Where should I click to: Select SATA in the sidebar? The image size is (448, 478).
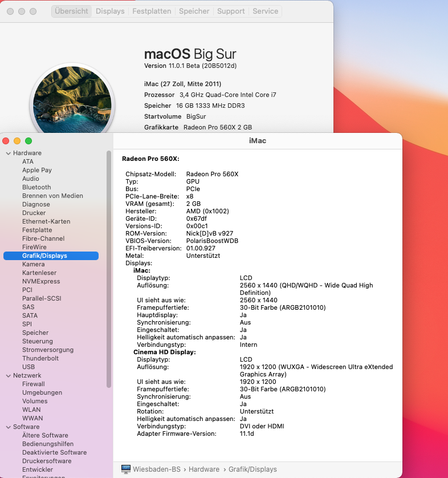coord(30,315)
